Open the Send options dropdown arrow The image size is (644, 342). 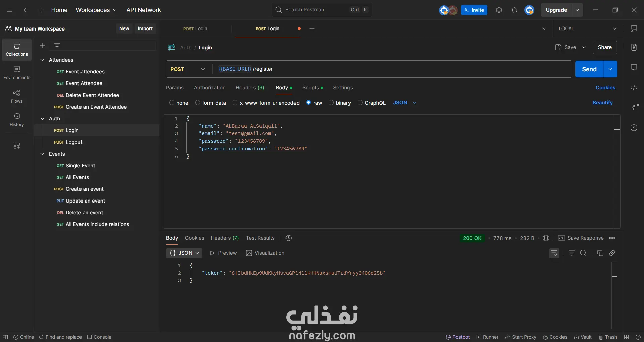[610, 69]
